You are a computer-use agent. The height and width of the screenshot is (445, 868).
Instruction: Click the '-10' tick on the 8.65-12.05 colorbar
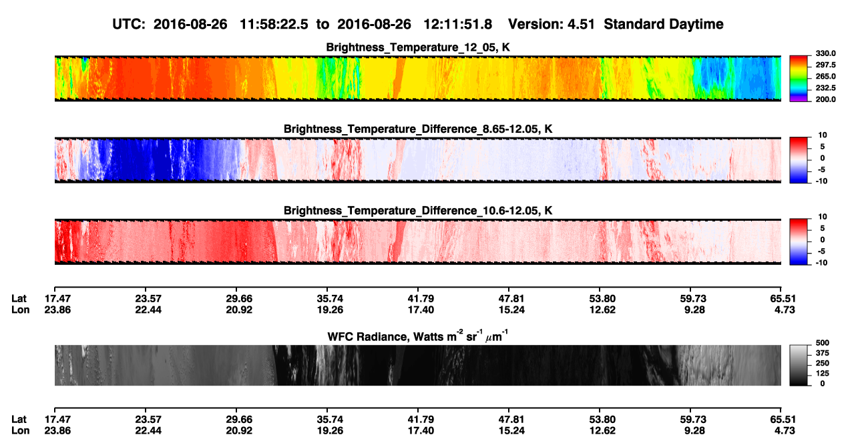(822, 181)
